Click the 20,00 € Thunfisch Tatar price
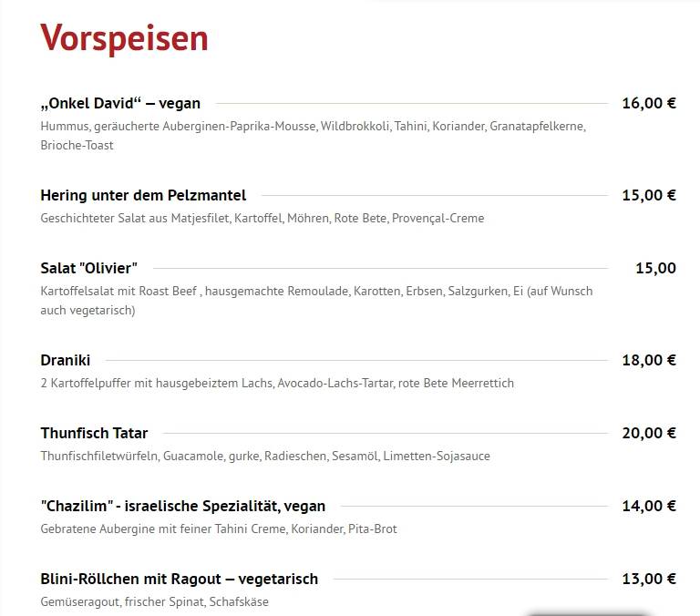700x616 pixels. click(x=649, y=433)
